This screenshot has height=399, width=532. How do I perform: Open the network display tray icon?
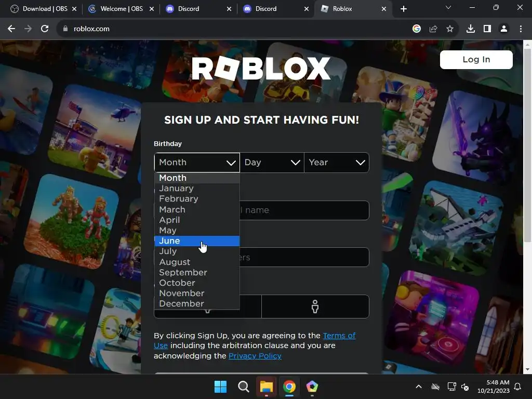click(451, 387)
